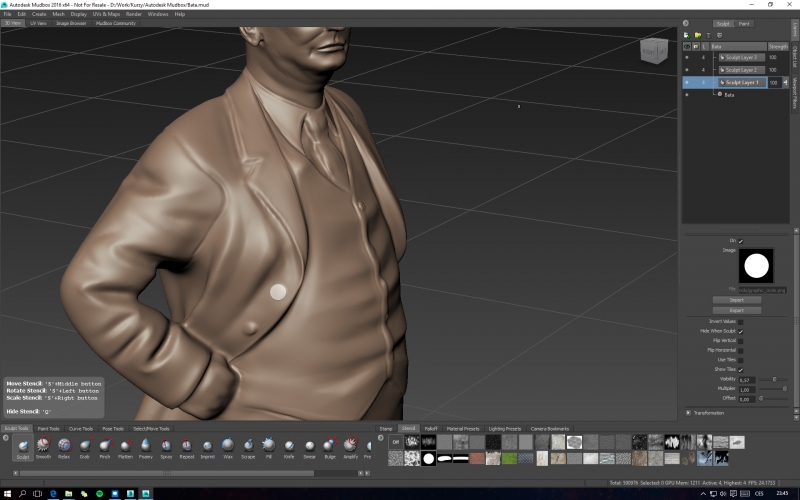Screen dimensions: 800x500
Task: Click the ViewCube in the viewport
Action: pyautogui.click(x=652, y=49)
